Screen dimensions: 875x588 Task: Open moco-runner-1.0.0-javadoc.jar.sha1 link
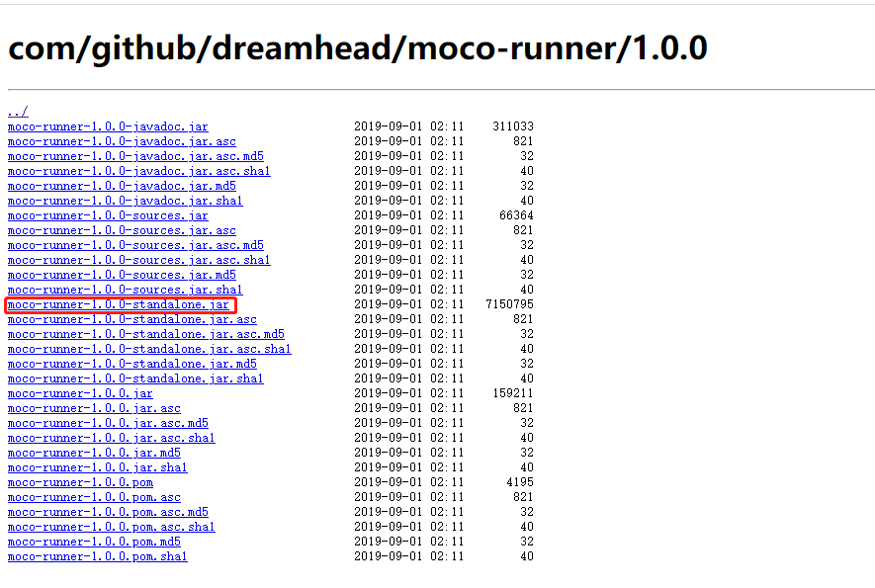(x=125, y=201)
